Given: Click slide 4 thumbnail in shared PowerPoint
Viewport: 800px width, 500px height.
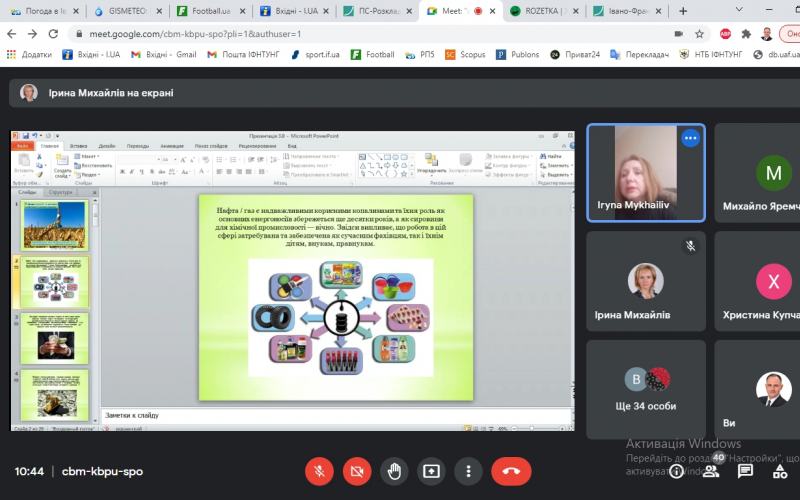Looking at the screenshot, I should pyautogui.click(x=54, y=394).
